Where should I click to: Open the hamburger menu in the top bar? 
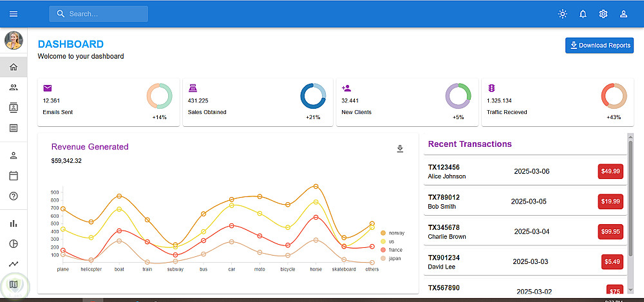pos(14,14)
